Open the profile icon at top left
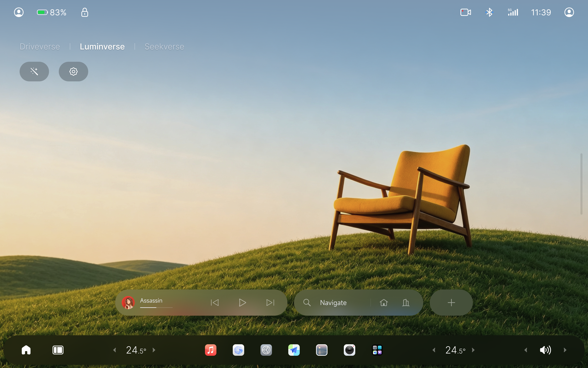588x368 pixels. (x=19, y=12)
